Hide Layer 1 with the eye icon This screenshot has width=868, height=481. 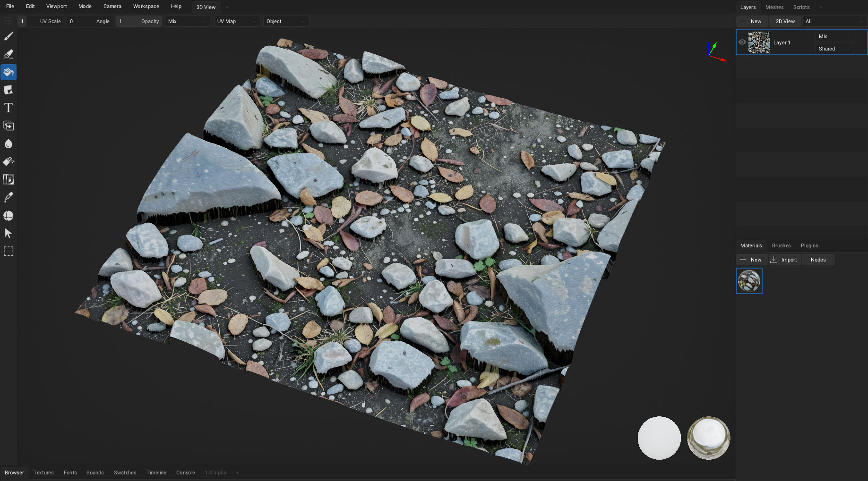[x=742, y=42]
